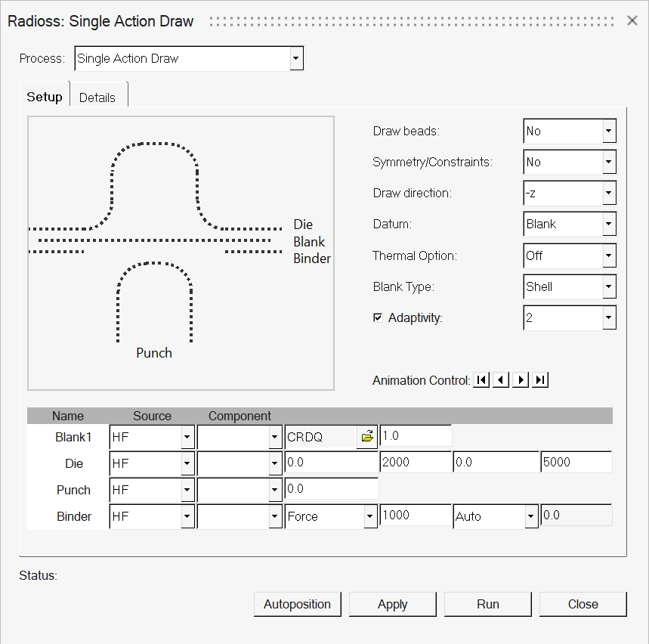Click the Source column header
Image resolution: width=649 pixels, height=644 pixels.
152,416
